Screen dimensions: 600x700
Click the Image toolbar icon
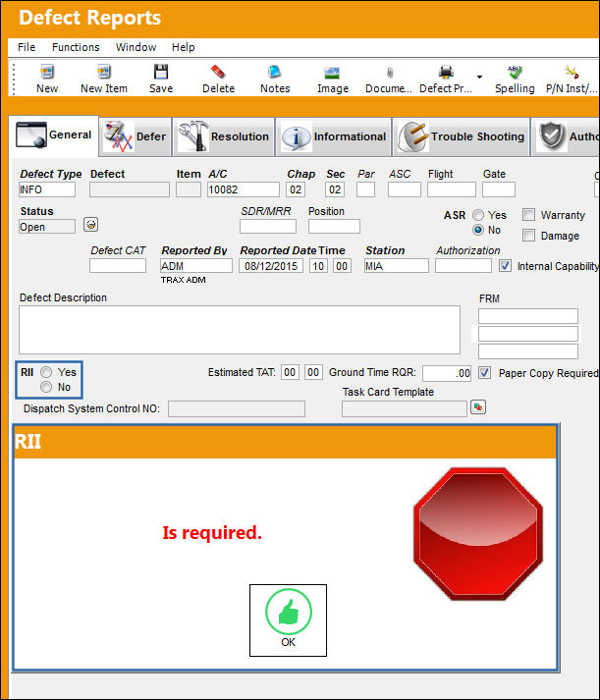pos(332,73)
